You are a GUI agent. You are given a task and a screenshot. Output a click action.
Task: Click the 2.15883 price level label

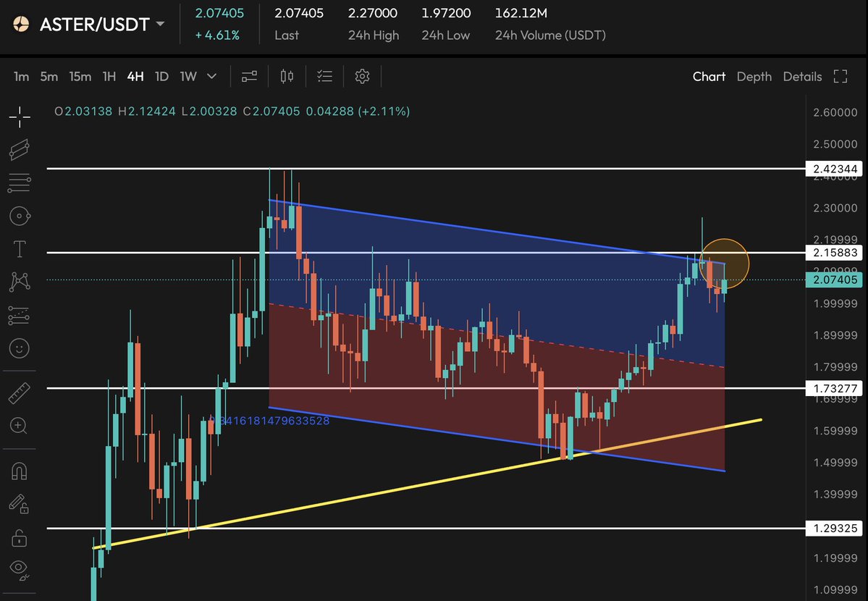(834, 253)
